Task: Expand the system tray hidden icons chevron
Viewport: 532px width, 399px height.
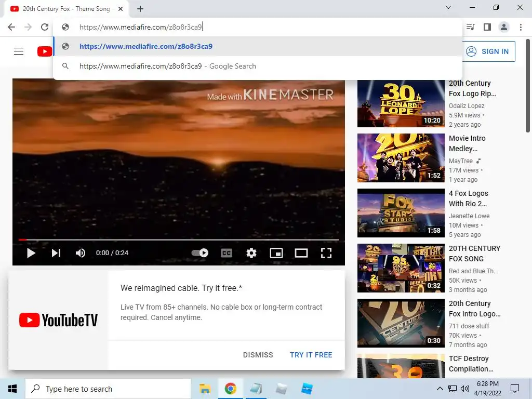Action: pyautogui.click(x=440, y=389)
